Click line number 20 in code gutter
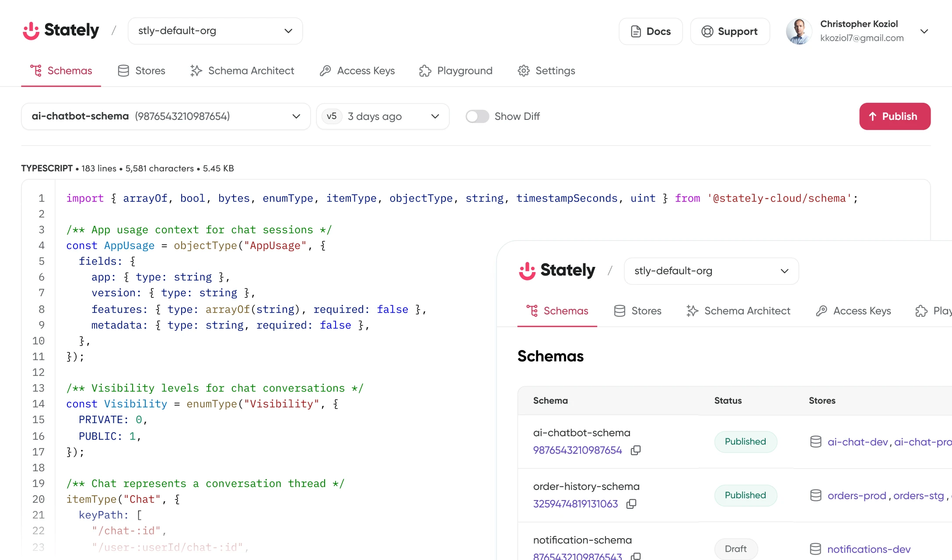The width and height of the screenshot is (952, 560). coord(38,499)
